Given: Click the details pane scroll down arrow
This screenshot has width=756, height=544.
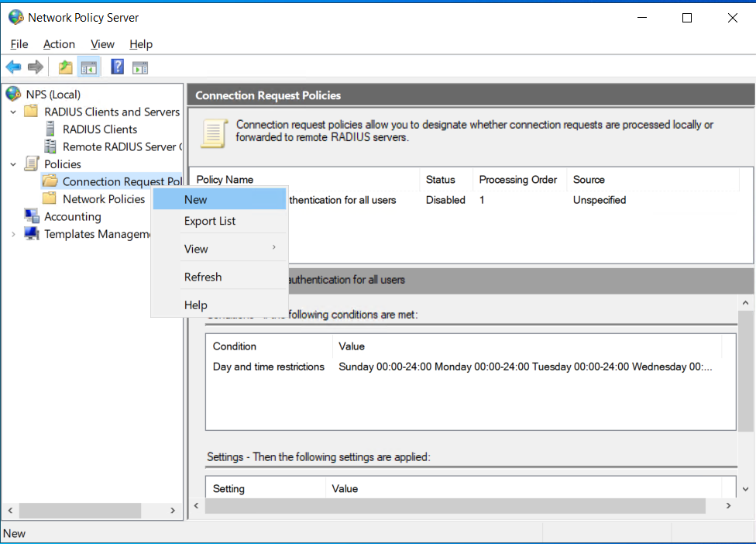Looking at the screenshot, I should (745, 489).
